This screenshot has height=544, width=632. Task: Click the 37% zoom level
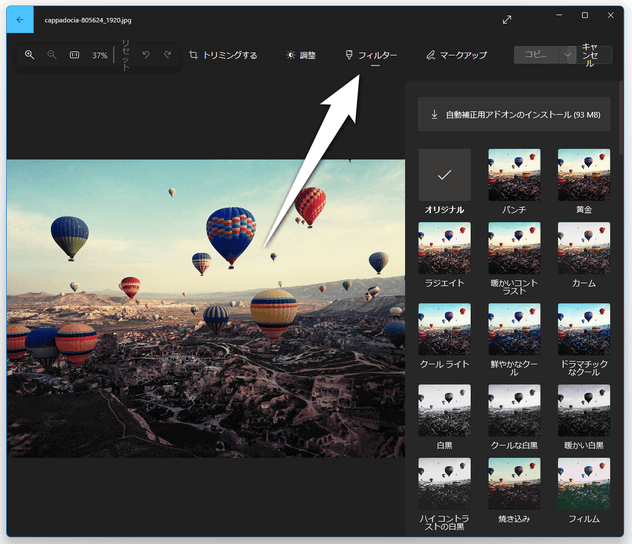pos(100,55)
